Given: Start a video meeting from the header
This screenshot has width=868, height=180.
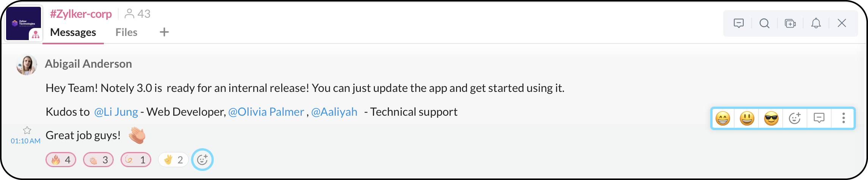Looking at the screenshot, I should click(x=790, y=23).
